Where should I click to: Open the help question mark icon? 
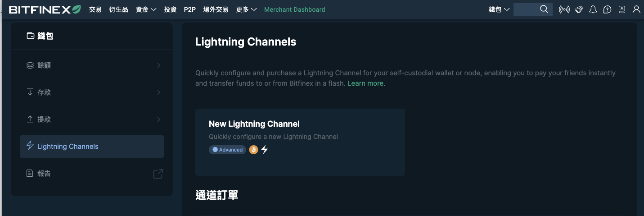[x=607, y=9]
